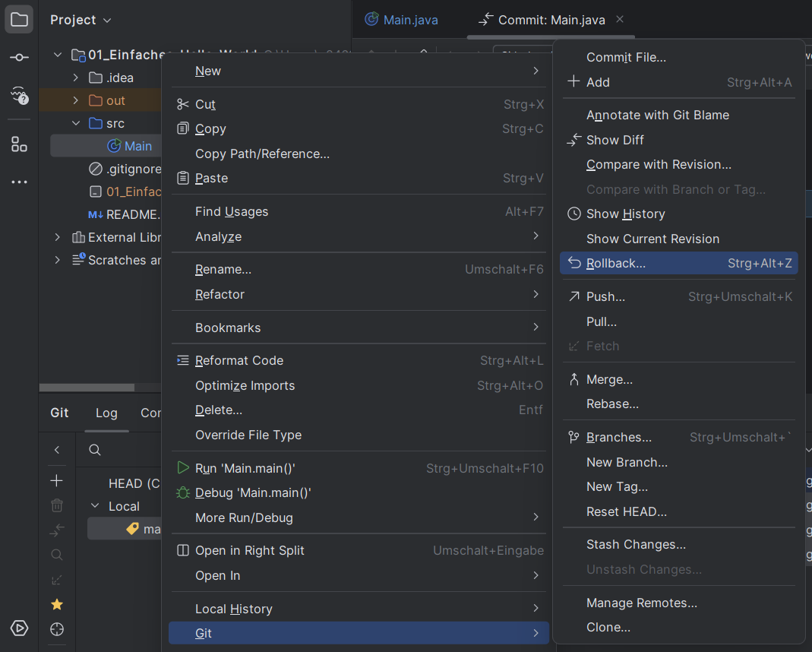Click the Merge icon in Git submenu

click(x=574, y=380)
